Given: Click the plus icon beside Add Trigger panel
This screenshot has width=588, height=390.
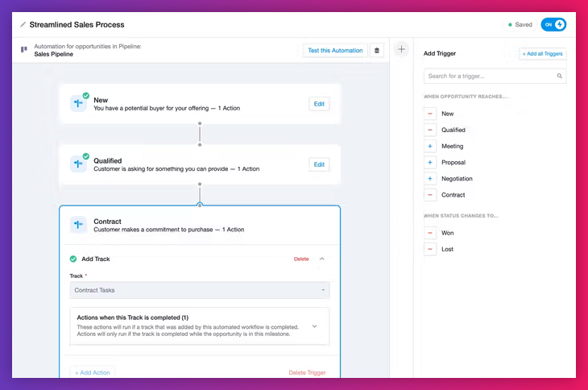Looking at the screenshot, I should [x=401, y=49].
